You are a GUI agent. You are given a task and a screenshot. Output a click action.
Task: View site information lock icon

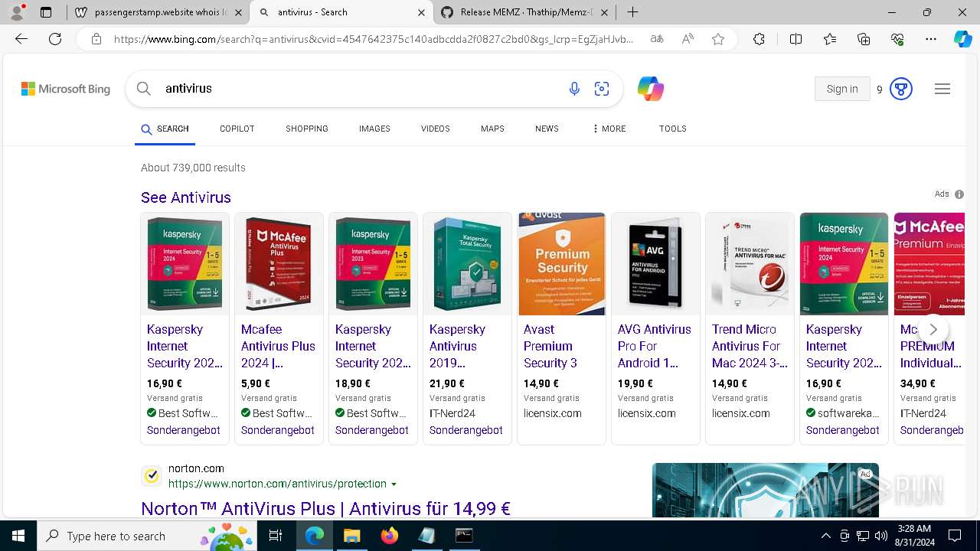tap(96, 39)
